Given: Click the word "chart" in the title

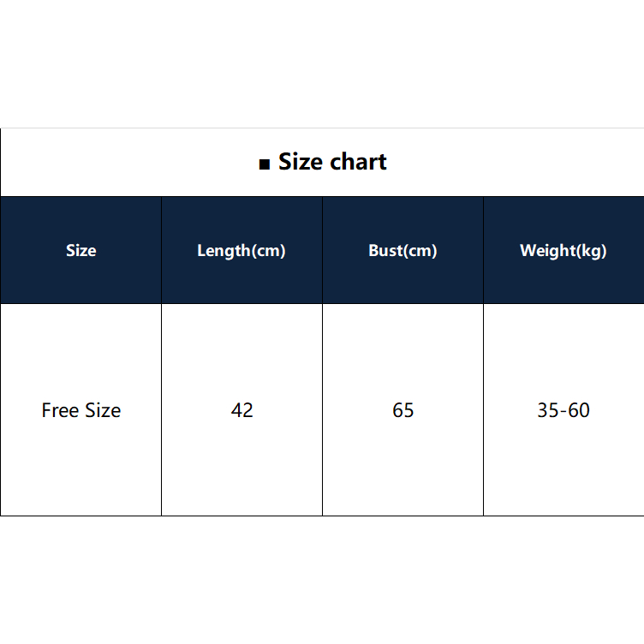Looking at the screenshot, I should [358, 162].
